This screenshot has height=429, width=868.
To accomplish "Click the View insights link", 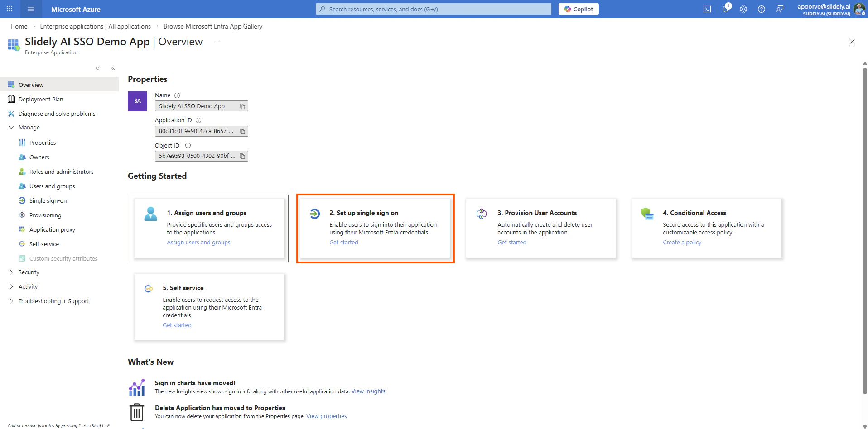I will [368, 391].
